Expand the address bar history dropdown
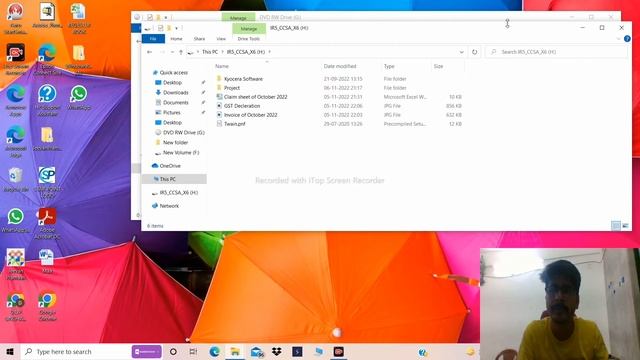 click(462, 52)
